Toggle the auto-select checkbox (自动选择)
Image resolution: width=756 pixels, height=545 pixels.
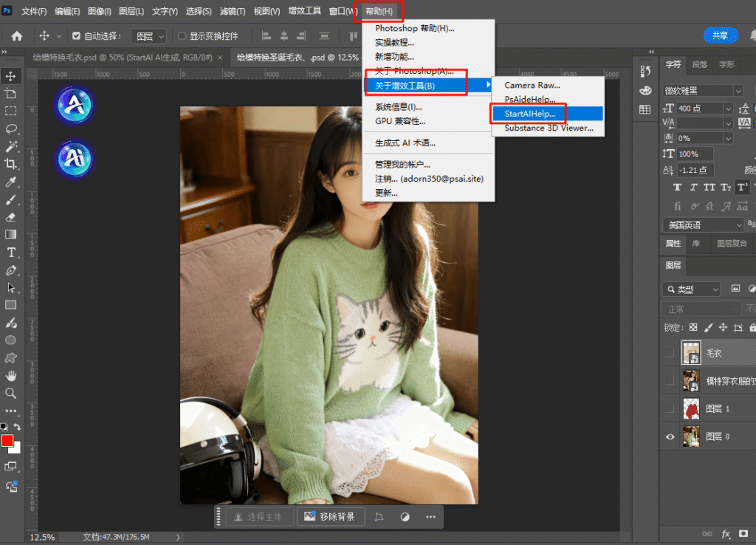[x=75, y=36]
